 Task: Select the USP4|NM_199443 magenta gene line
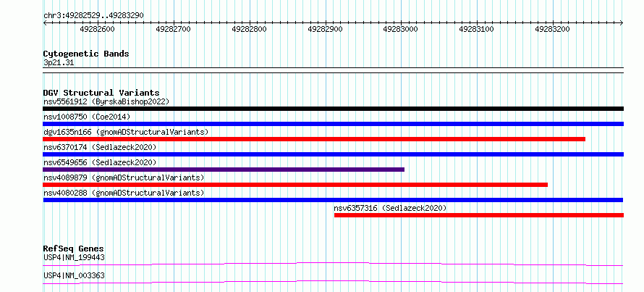[333, 264]
